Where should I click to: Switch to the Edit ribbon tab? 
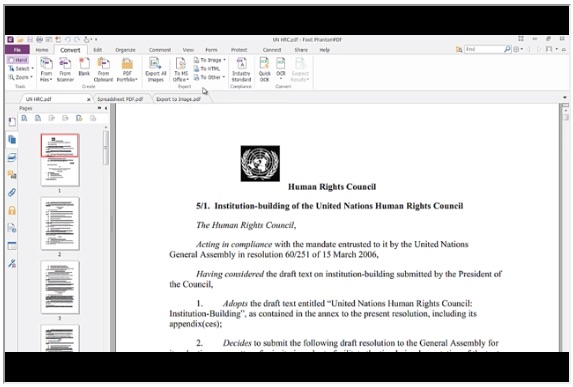click(98, 50)
